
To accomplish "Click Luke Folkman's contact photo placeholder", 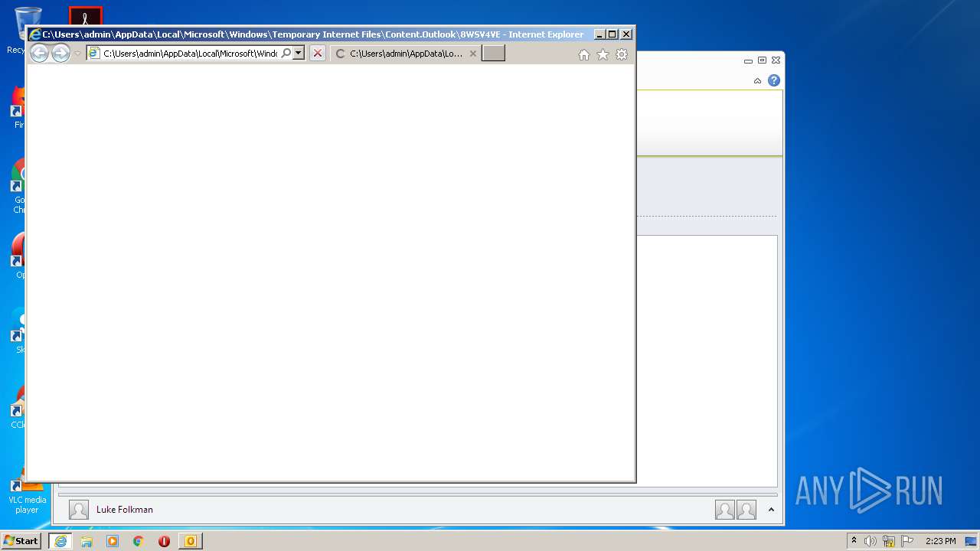I will pyautogui.click(x=79, y=510).
